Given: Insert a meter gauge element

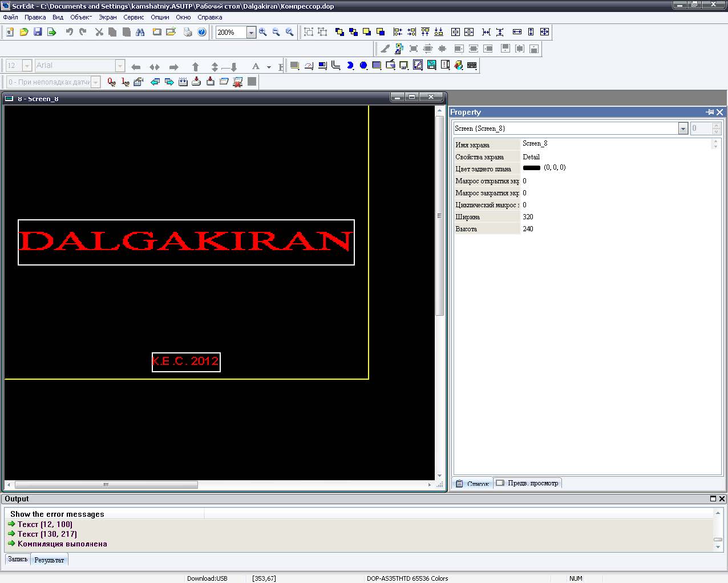Looking at the screenshot, I should (x=309, y=66).
